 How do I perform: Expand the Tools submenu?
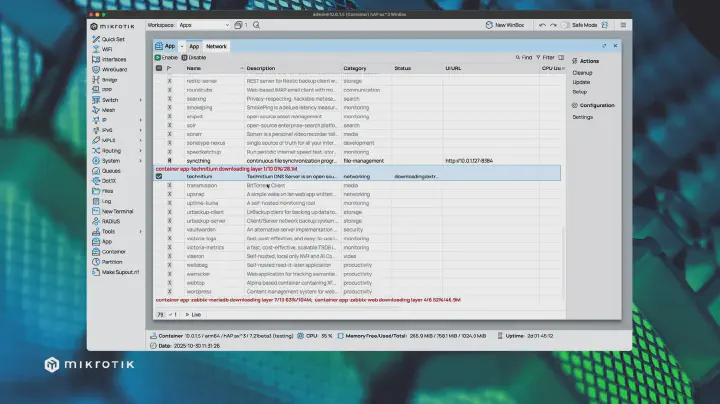click(141, 231)
